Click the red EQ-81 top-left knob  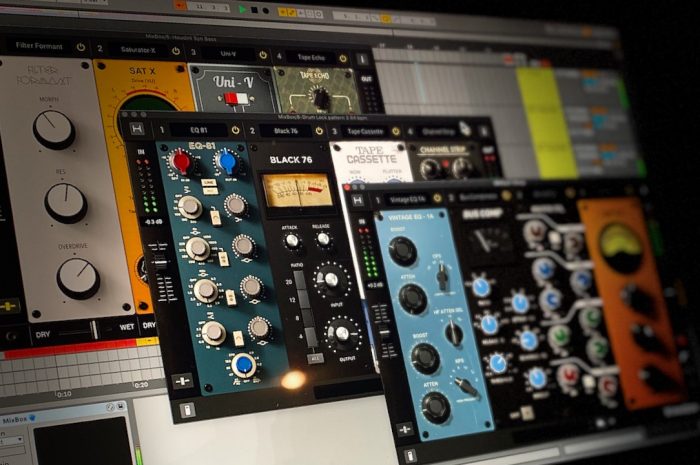pos(180,162)
